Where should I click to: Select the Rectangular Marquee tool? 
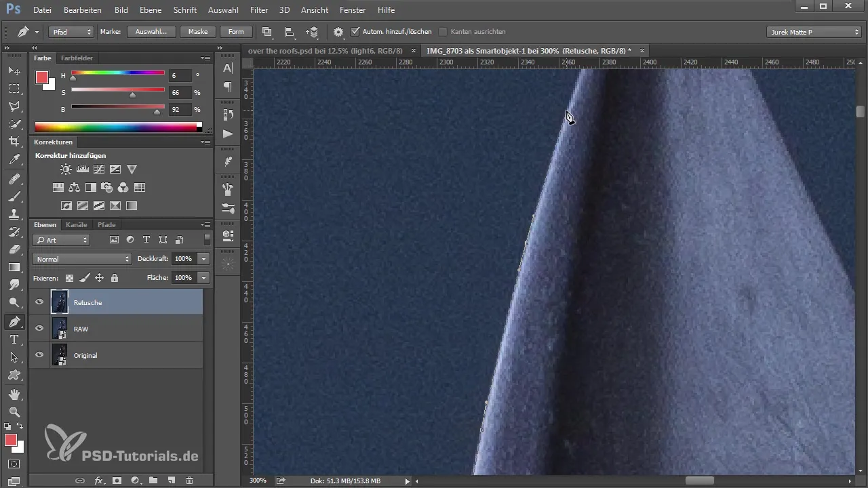click(x=14, y=88)
